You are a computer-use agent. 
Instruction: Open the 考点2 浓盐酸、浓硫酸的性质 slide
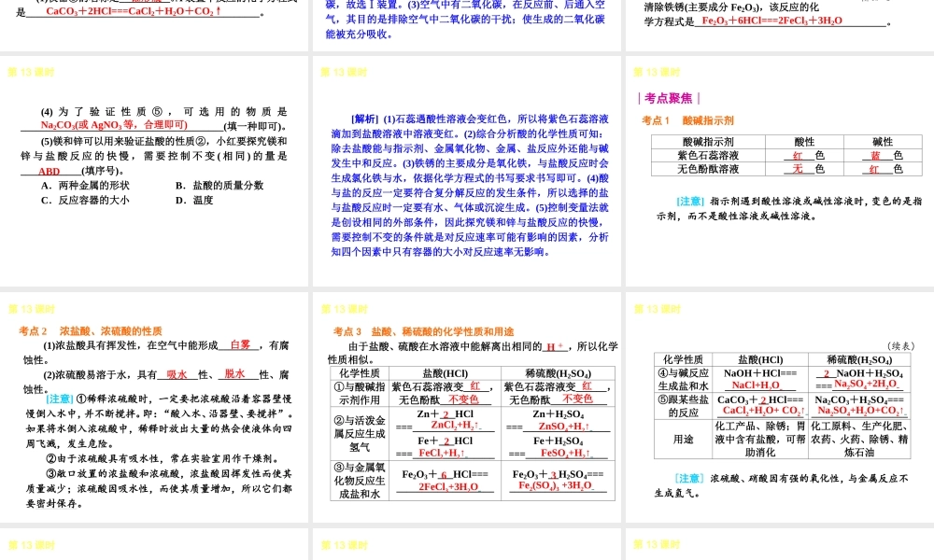154,407
